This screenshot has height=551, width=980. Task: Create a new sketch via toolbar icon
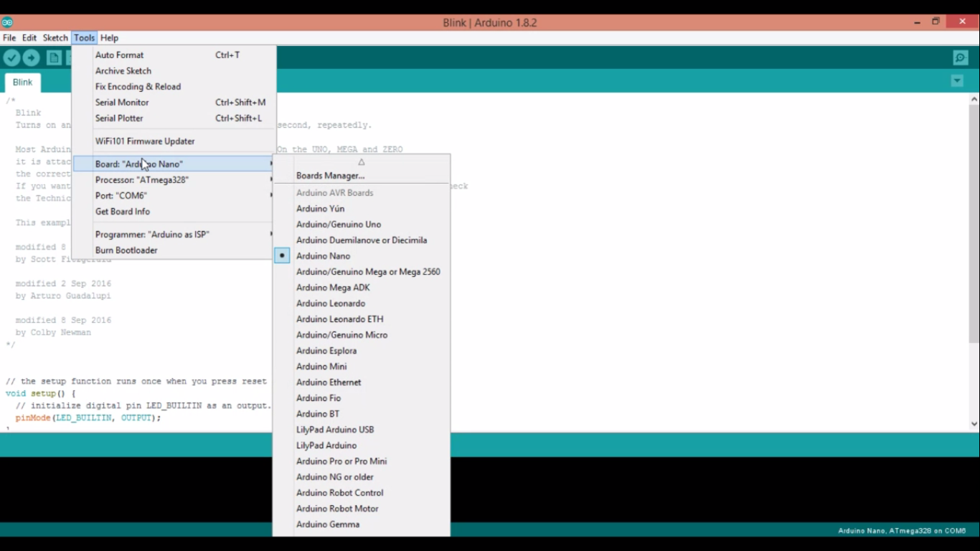[54, 58]
